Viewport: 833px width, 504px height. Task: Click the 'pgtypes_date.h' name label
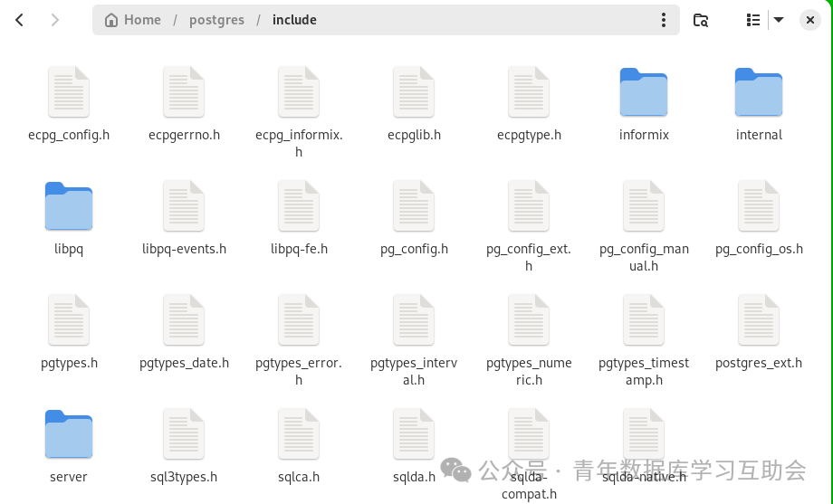click(x=184, y=363)
